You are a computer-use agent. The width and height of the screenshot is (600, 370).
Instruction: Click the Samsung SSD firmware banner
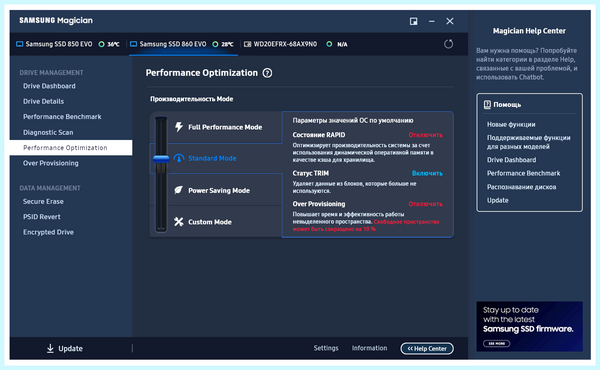tap(530, 326)
